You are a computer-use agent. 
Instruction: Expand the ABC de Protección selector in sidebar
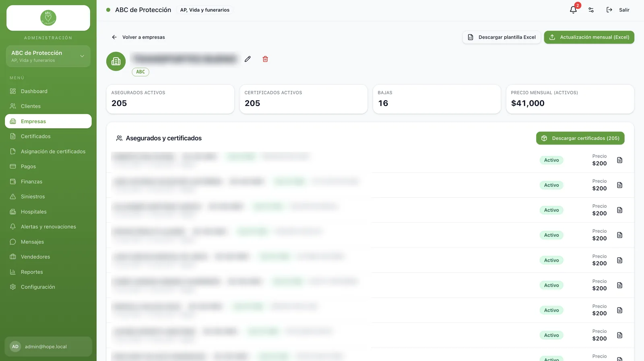[x=48, y=56]
